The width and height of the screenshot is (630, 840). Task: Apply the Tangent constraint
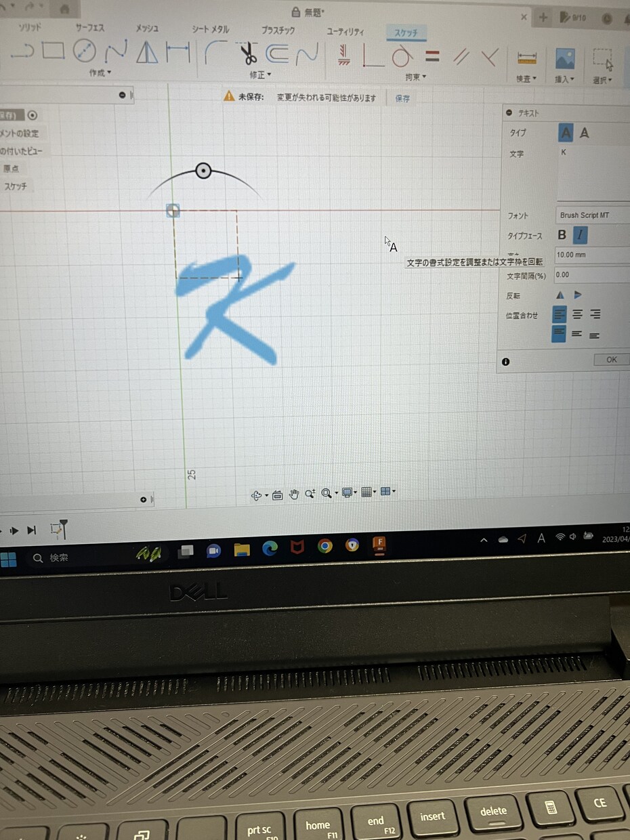click(402, 56)
